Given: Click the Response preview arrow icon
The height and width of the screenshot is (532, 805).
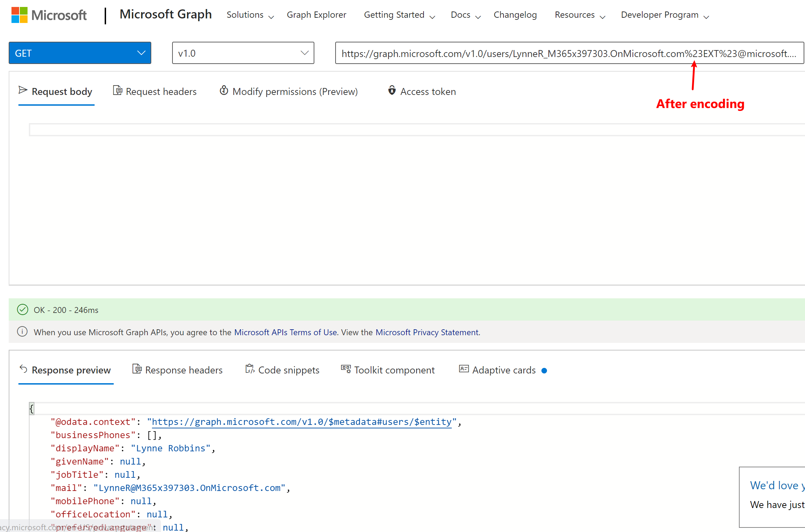Looking at the screenshot, I should point(23,369).
